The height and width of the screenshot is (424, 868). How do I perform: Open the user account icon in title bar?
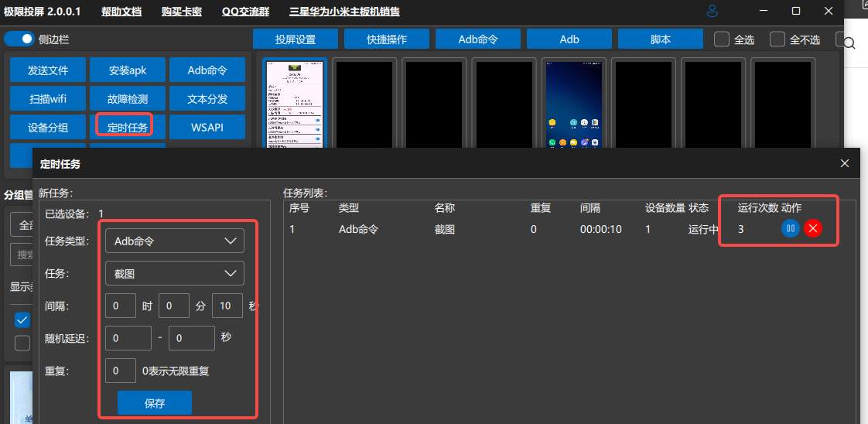[713, 11]
